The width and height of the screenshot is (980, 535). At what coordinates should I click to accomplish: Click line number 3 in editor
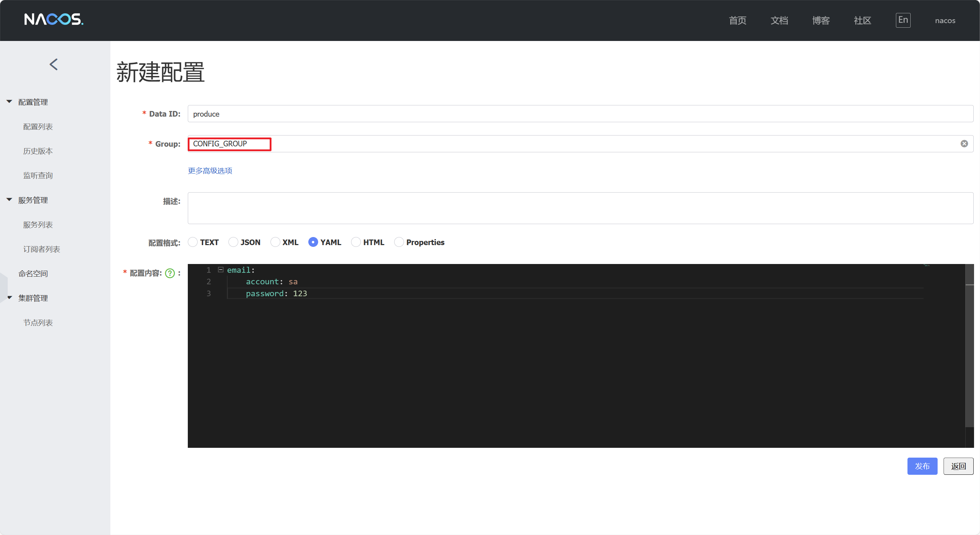click(x=208, y=293)
